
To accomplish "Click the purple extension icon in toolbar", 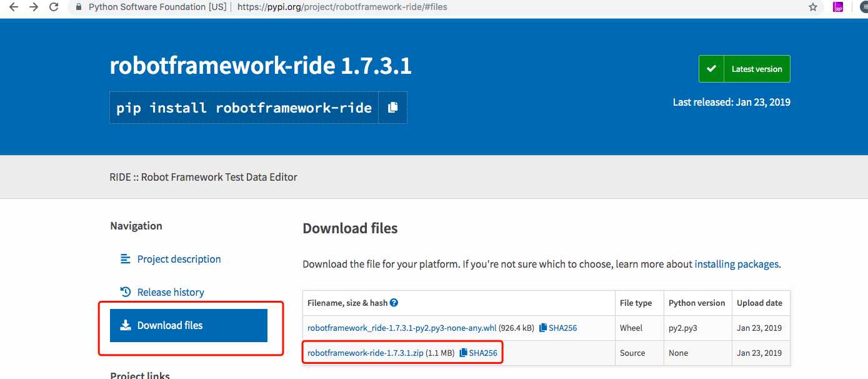I will click(839, 8).
